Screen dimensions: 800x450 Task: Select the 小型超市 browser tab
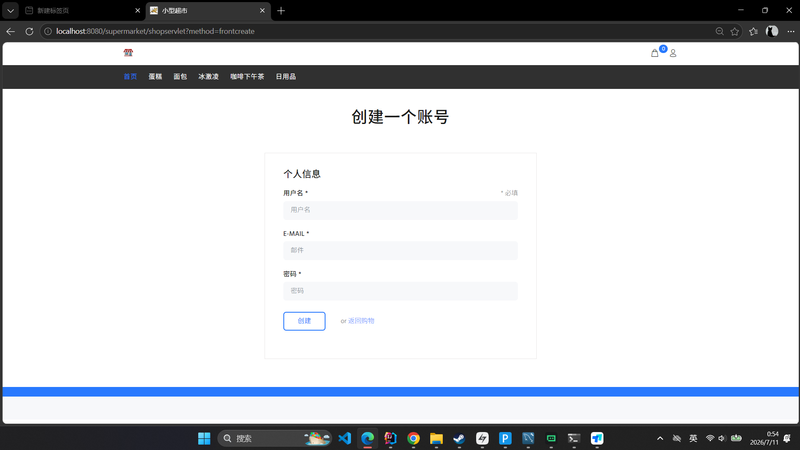[207, 11]
